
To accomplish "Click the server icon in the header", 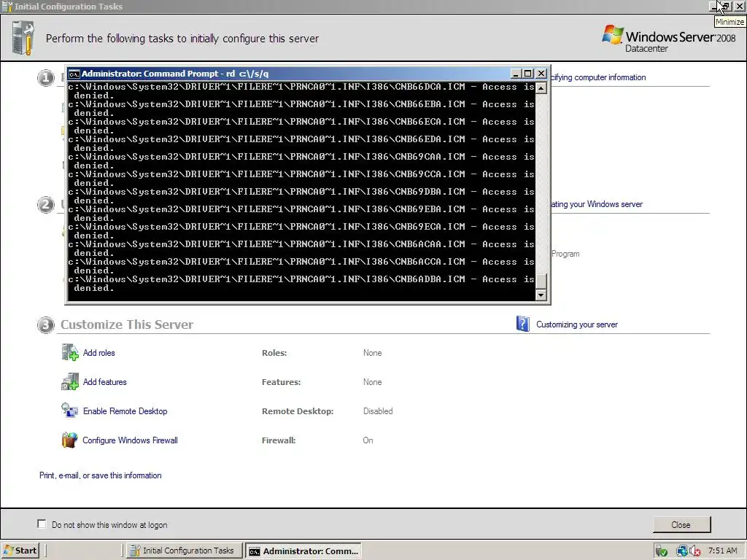I will coord(23,38).
